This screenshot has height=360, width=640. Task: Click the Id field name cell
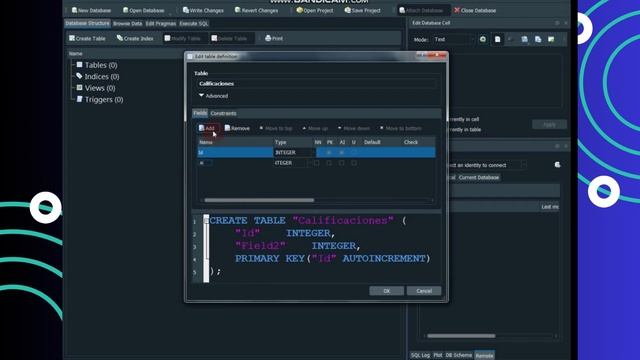[235, 152]
